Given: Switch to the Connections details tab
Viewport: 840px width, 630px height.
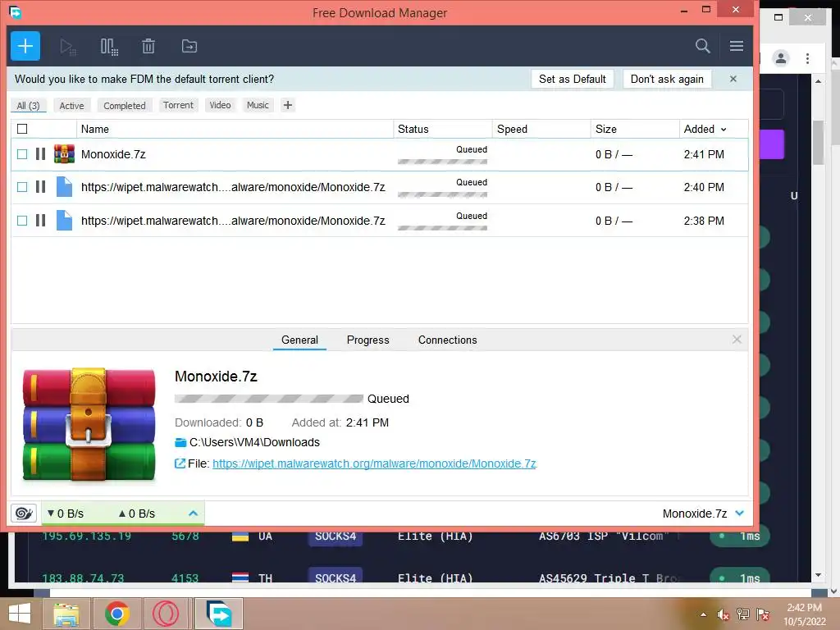Looking at the screenshot, I should [447, 340].
